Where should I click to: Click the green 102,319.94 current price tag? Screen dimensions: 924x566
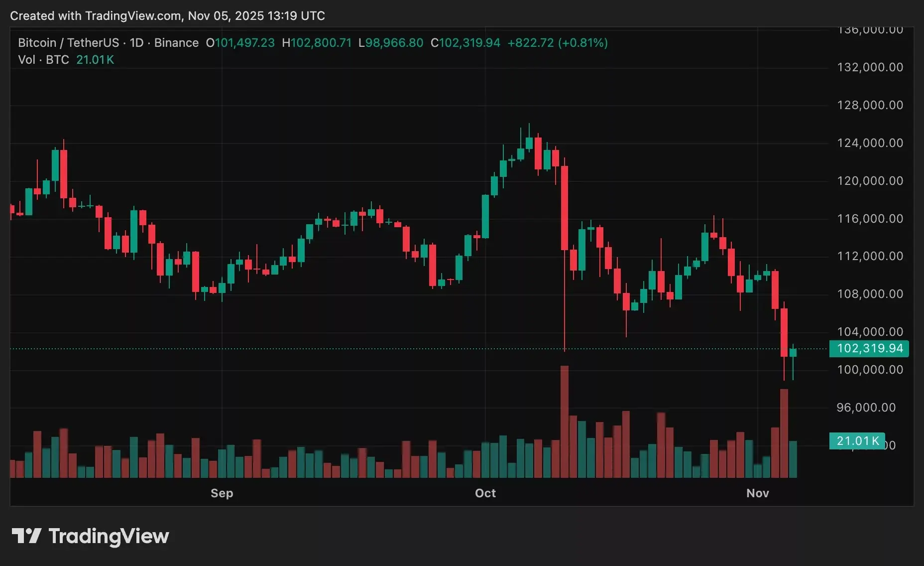869,348
